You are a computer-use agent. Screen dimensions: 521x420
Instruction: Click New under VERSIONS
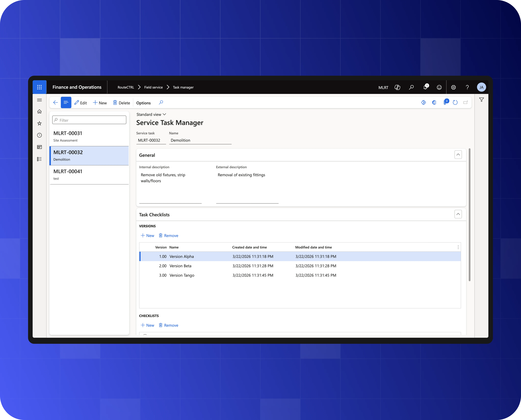coord(147,236)
